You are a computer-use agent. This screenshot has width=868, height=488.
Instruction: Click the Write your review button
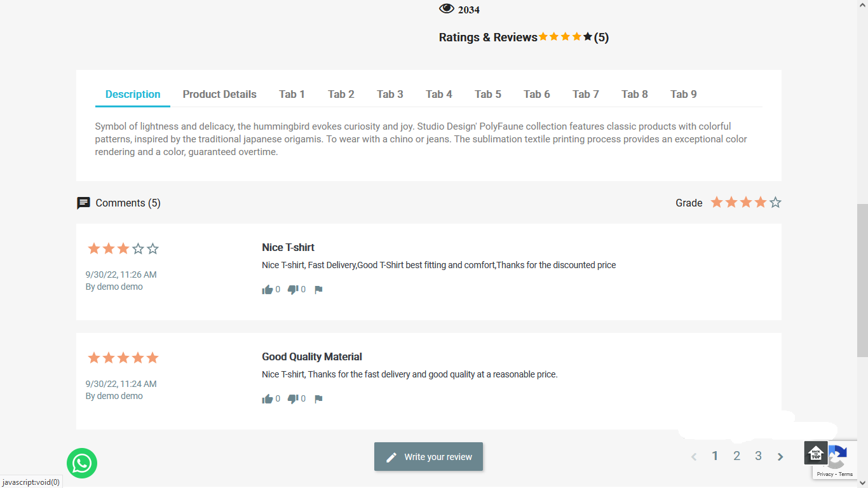[428, 456]
